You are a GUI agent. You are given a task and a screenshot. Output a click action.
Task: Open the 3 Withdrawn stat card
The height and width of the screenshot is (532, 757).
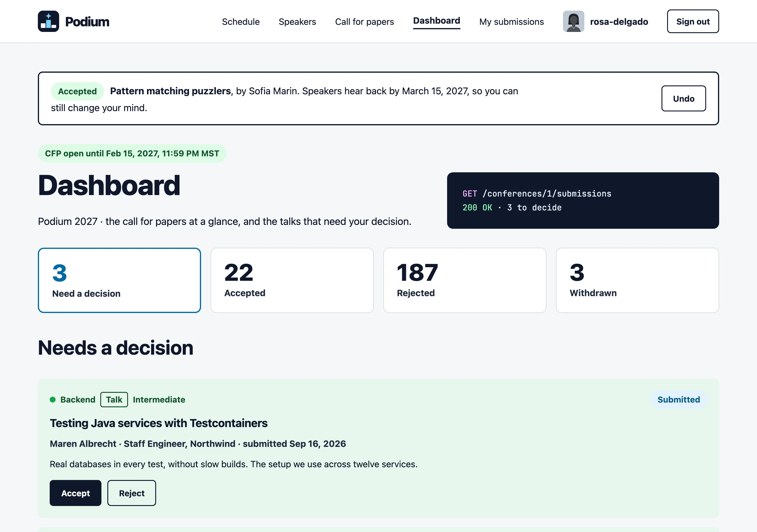[x=637, y=280]
